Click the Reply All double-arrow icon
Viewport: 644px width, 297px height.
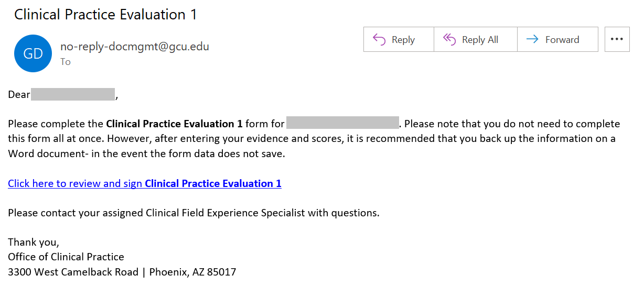(449, 39)
